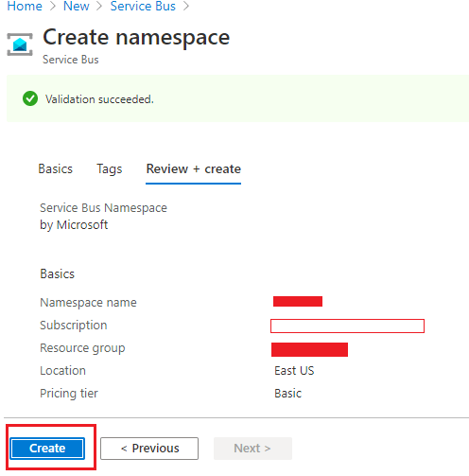
Task: Click the Validation succeeded message
Action: 99,99
